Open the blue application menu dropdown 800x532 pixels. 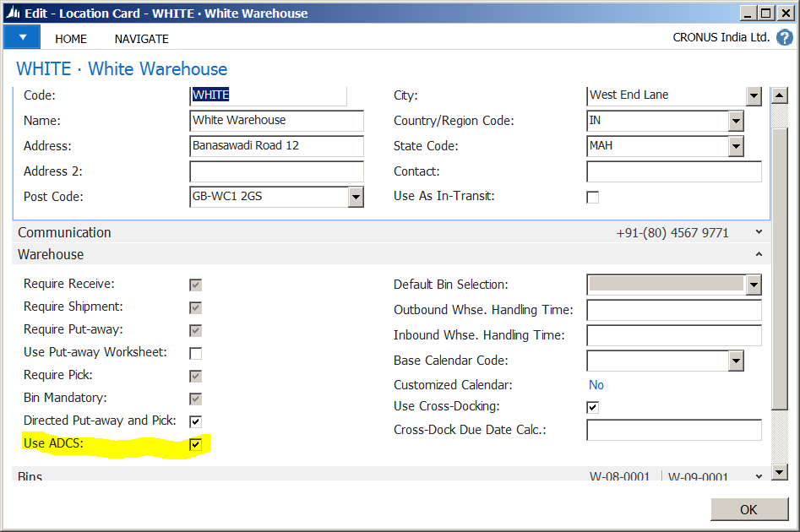pyautogui.click(x=22, y=38)
